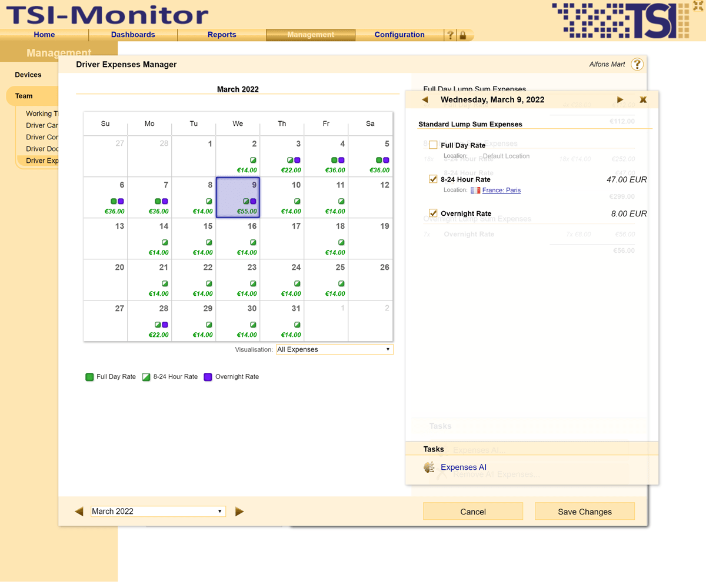Select March 15 in the calendar

coord(194,239)
